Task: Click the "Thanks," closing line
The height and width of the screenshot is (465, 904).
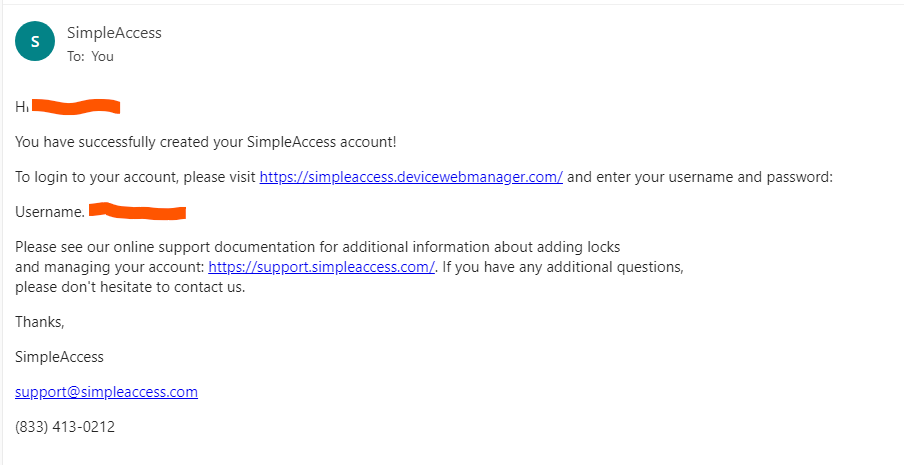Action: pos(40,322)
